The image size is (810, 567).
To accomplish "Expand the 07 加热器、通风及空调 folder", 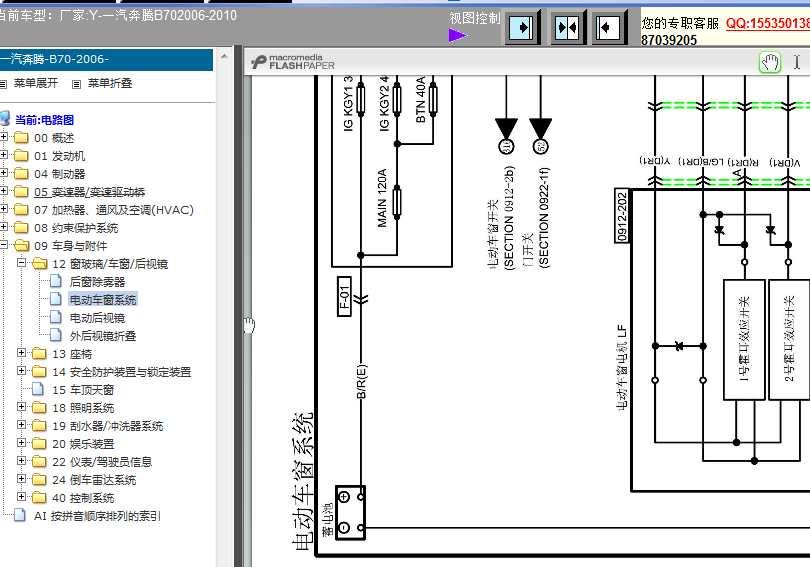I will [x=4, y=209].
